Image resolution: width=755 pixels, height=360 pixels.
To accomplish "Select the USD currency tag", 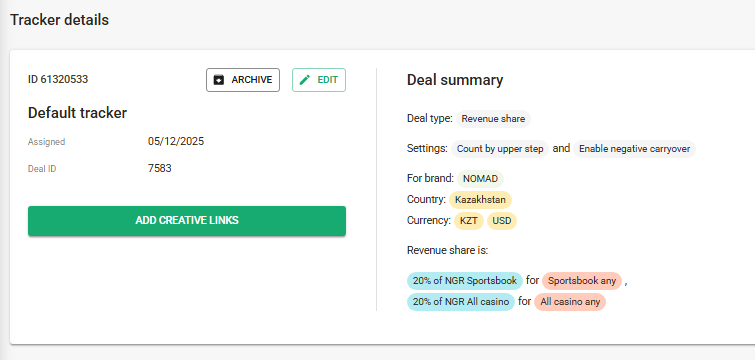I will (502, 221).
